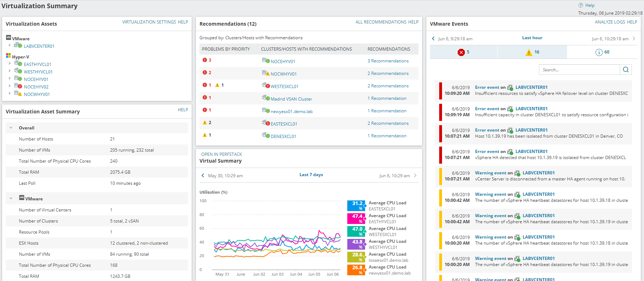Click the warning triangle icon in WESTESXCL01 row
Image resolution: width=644 pixels, height=281 pixels.
(x=217, y=85)
